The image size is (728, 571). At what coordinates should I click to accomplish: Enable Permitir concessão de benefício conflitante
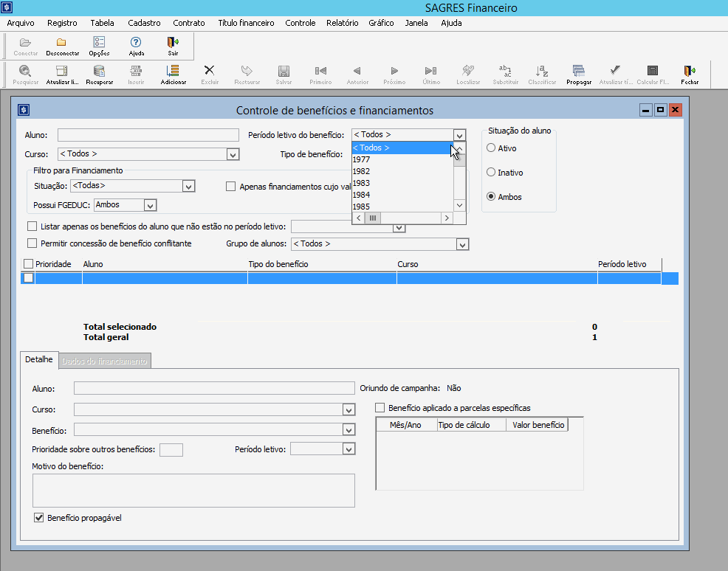click(32, 243)
